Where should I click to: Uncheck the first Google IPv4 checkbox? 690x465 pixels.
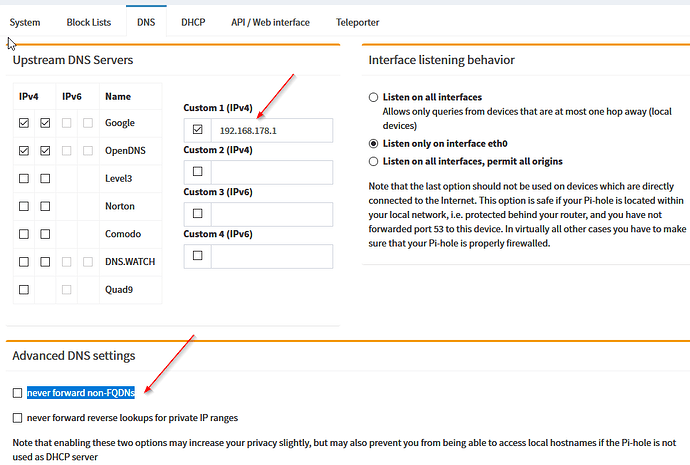(24, 123)
